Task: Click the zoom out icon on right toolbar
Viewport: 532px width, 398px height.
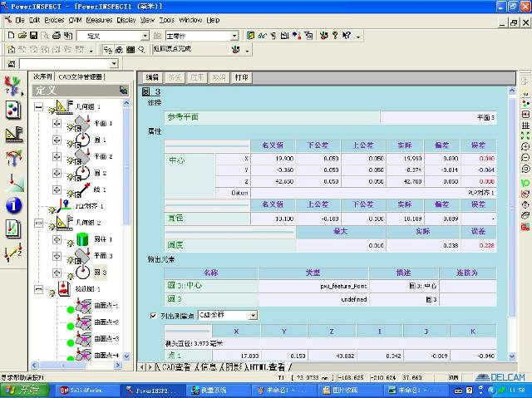Action: tap(525, 158)
